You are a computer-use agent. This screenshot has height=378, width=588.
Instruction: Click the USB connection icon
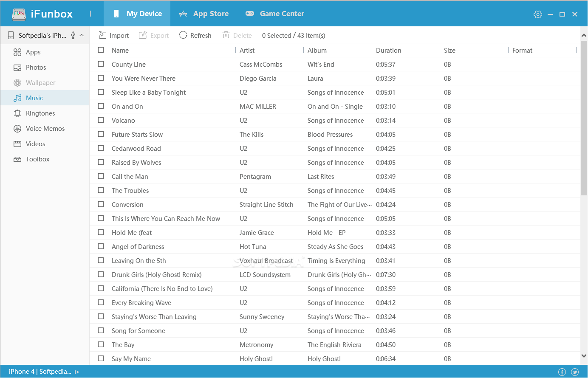click(73, 36)
